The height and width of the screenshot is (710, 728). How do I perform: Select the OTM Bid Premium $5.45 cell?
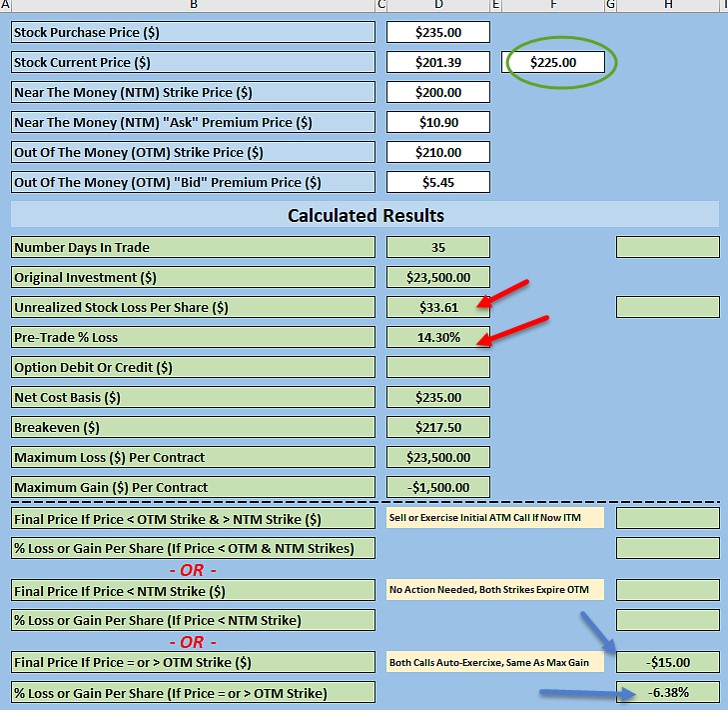[438, 182]
